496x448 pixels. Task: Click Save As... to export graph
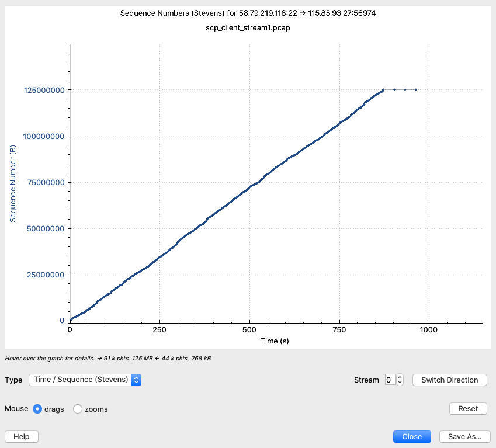464,436
